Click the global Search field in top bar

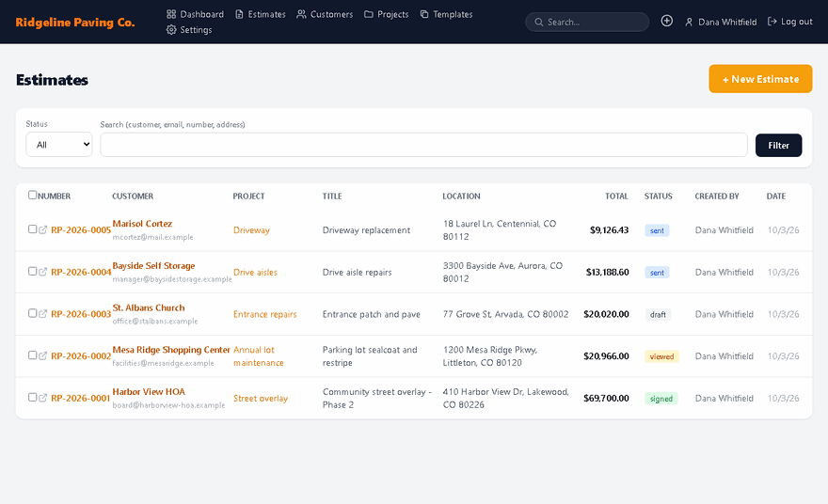click(x=587, y=23)
